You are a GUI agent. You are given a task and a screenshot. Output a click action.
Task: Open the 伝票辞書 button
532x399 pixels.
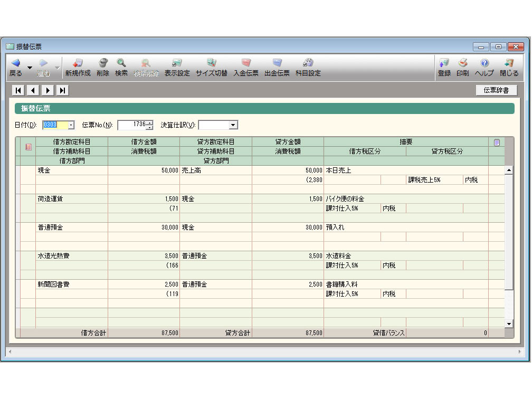click(496, 90)
